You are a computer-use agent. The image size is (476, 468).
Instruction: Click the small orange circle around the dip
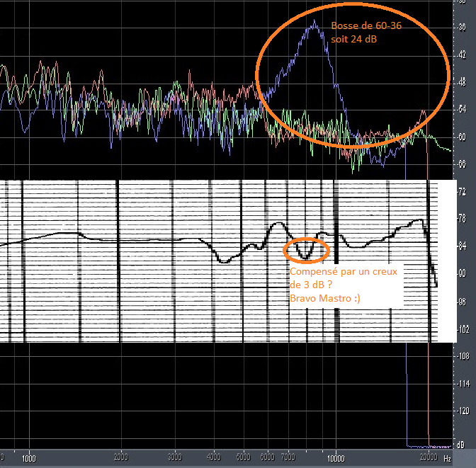[306, 250]
